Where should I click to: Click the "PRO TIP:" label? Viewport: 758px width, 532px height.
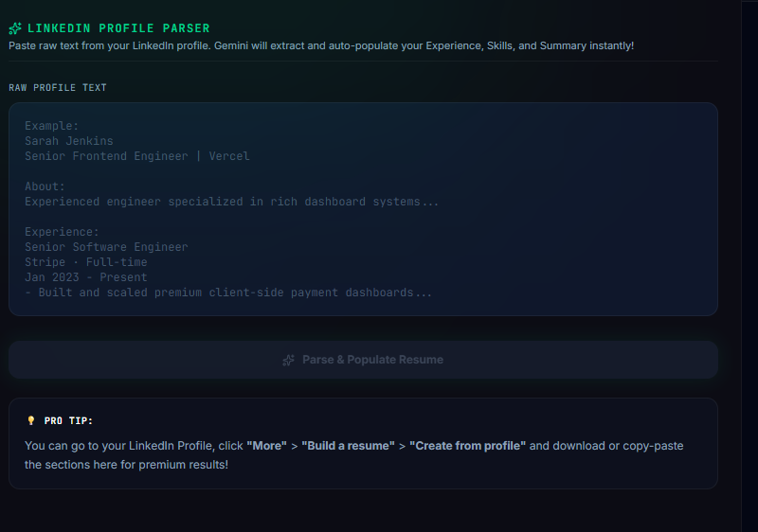point(68,421)
